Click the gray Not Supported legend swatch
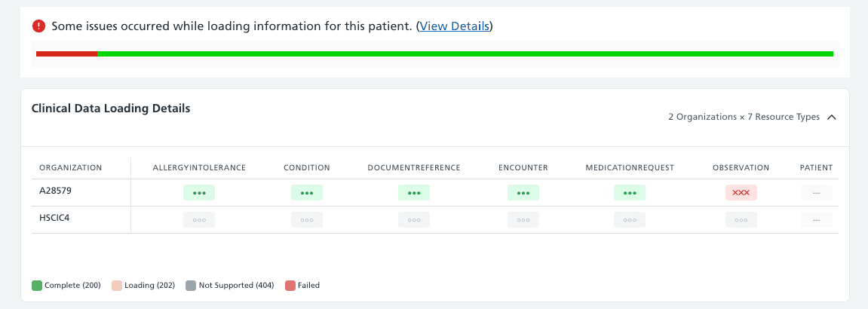868x309 pixels. 191,286
